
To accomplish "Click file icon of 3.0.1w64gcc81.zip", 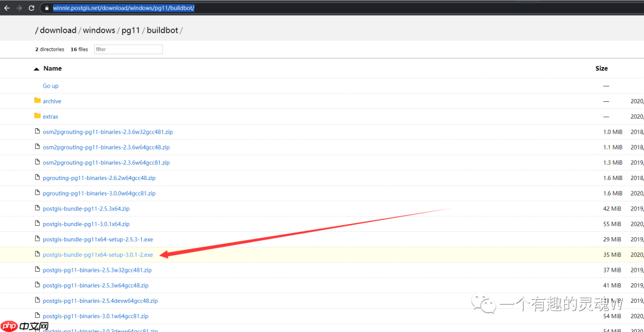I will (x=38, y=315).
